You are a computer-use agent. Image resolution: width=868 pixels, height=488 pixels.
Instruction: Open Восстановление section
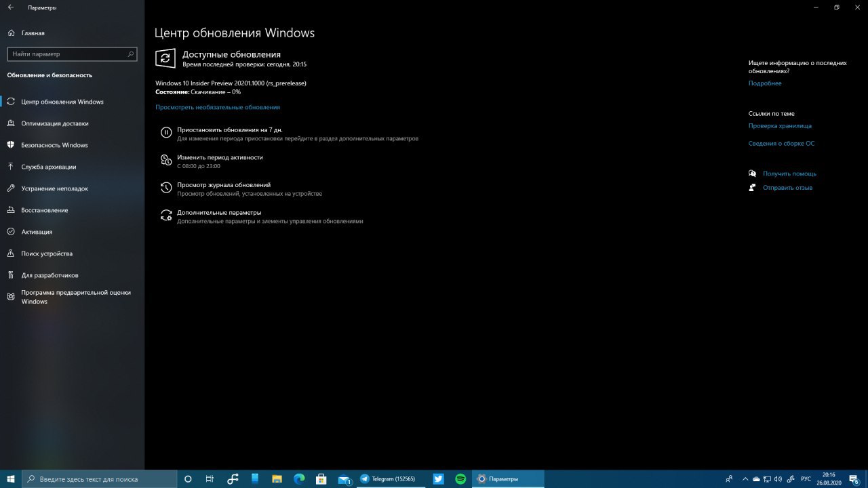pos(44,210)
